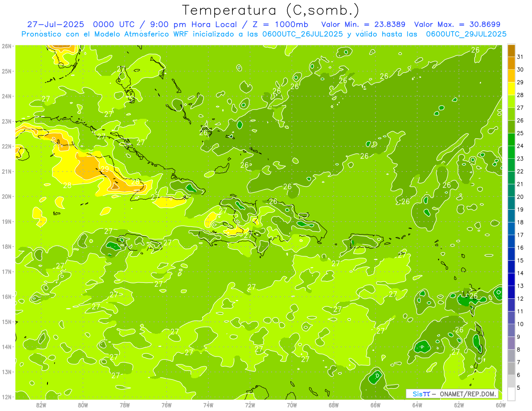Click the "0600UTC_29JUL2025" valid-until time
The image size is (532, 411).
[466, 34]
